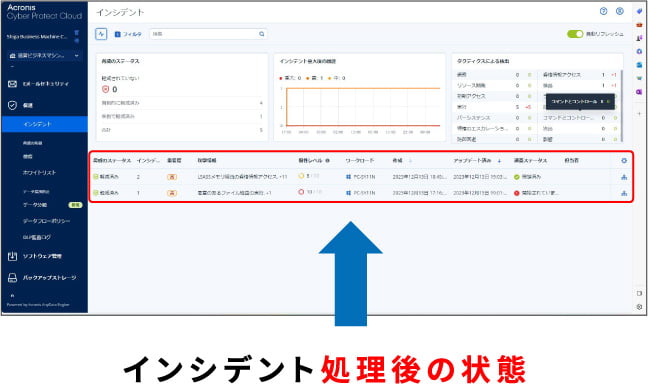The width and height of the screenshot is (648, 384).
Task: Toggle the auto refresh switch
Action: 575,34
